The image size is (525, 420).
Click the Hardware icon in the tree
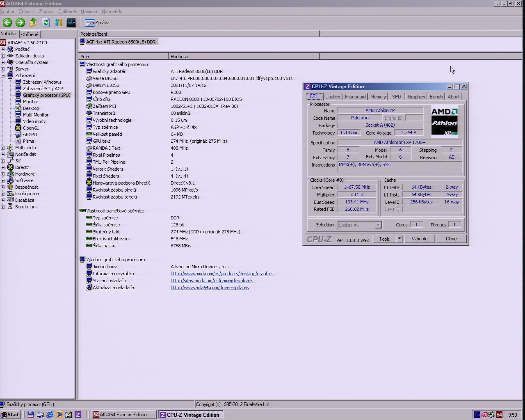click(10, 174)
